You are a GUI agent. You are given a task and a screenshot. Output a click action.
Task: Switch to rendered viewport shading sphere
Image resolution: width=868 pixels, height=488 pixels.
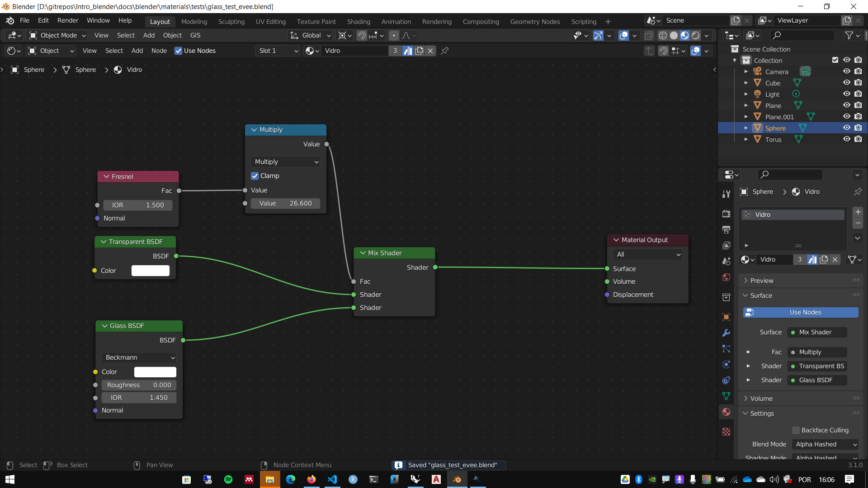tap(696, 35)
